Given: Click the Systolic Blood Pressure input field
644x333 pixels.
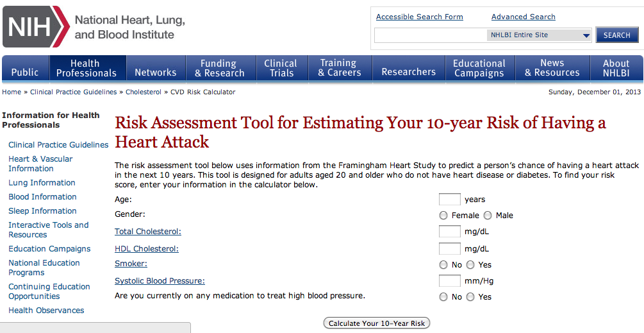Looking at the screenshot, I should point(449,280).
